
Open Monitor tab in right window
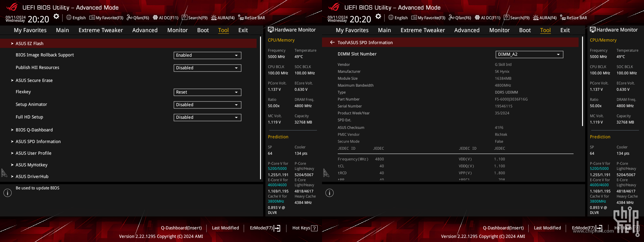coord(499,30)
